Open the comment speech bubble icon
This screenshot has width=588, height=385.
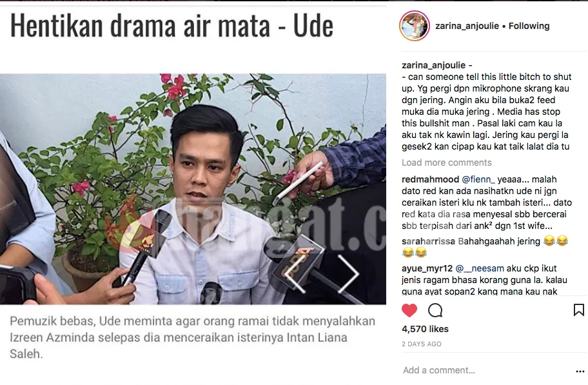coord(435,310)
